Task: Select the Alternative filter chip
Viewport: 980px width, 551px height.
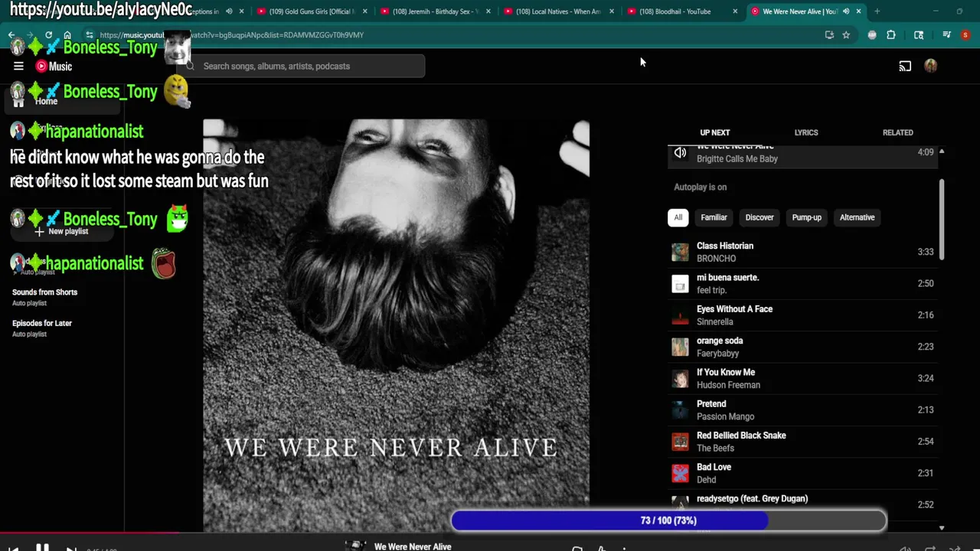Action: [857, 217]
